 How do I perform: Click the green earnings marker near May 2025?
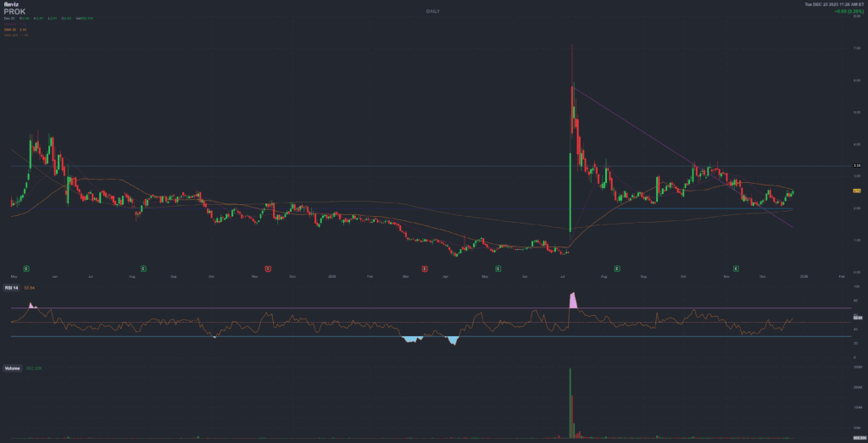(498, 269)
